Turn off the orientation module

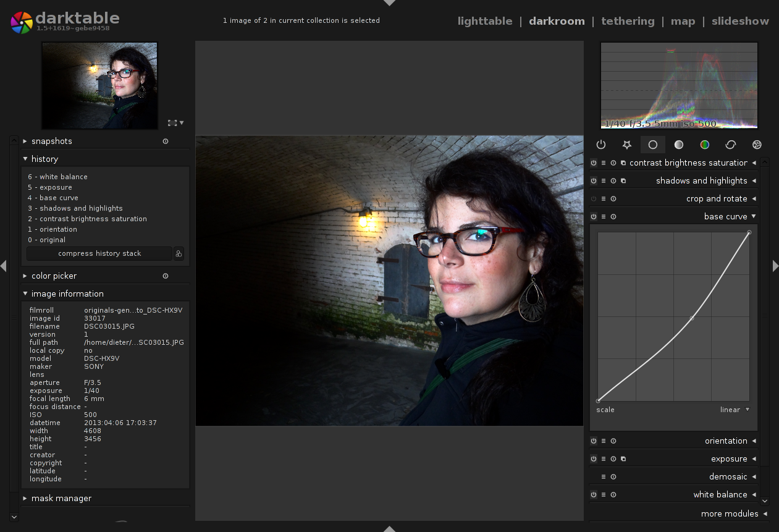594,441
